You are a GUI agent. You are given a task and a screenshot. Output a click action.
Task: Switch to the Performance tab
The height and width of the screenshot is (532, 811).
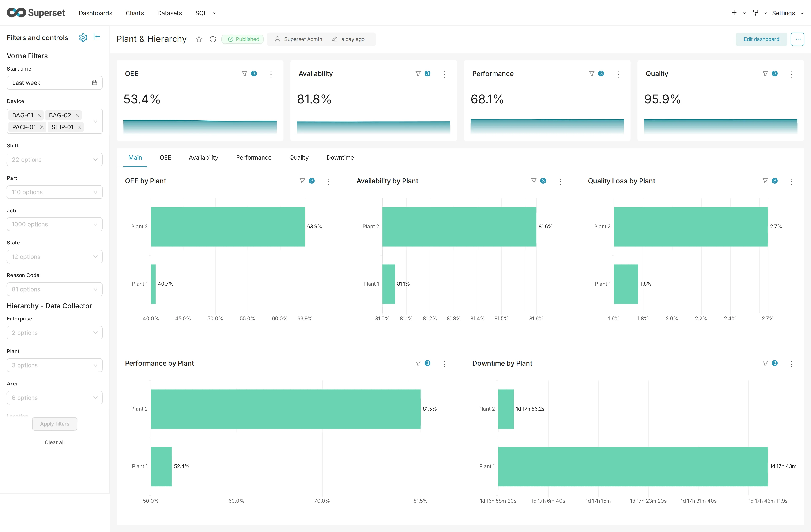tap(254, 157)
